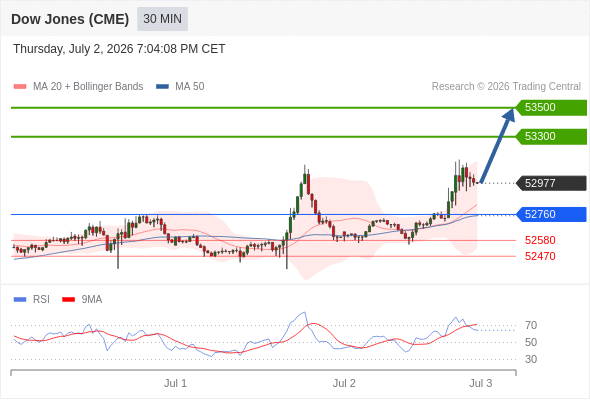Click the blue MA 50 legend swatch
The height and width of the screenshot is (400, 590).
coord(162,87)
